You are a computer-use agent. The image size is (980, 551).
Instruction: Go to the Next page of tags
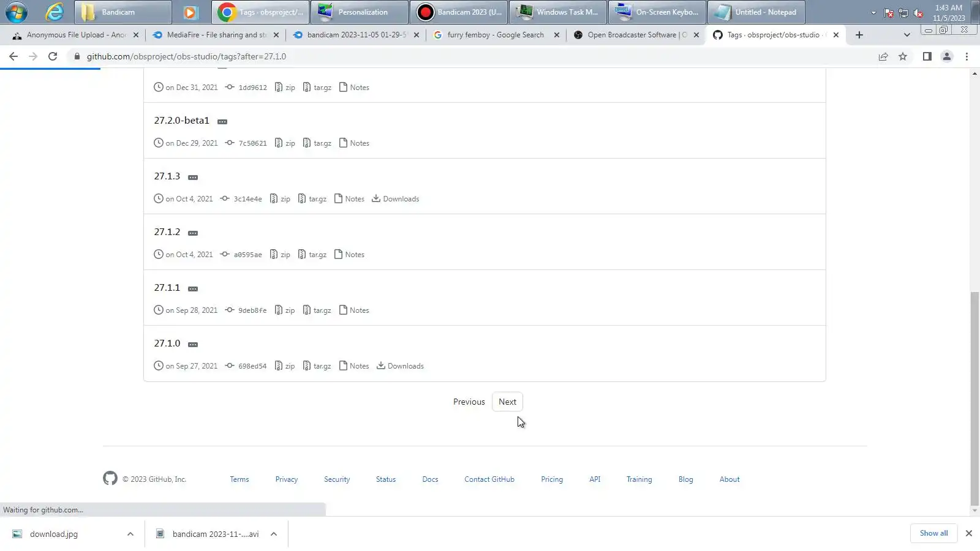click(507, 402)
